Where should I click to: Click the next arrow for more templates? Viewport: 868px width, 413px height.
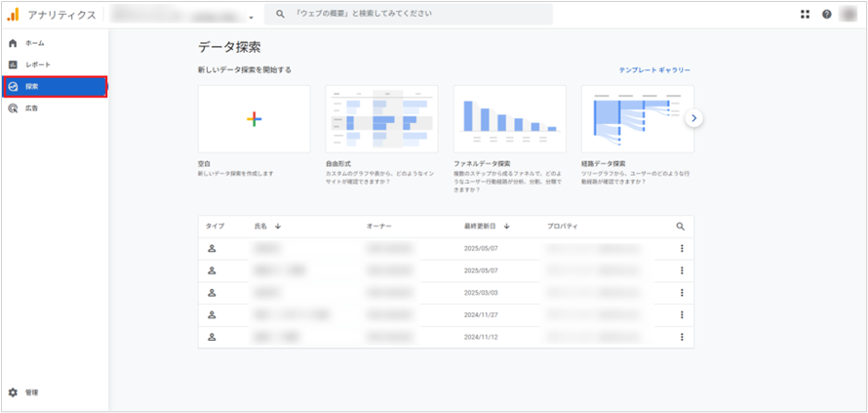point(694,118)
